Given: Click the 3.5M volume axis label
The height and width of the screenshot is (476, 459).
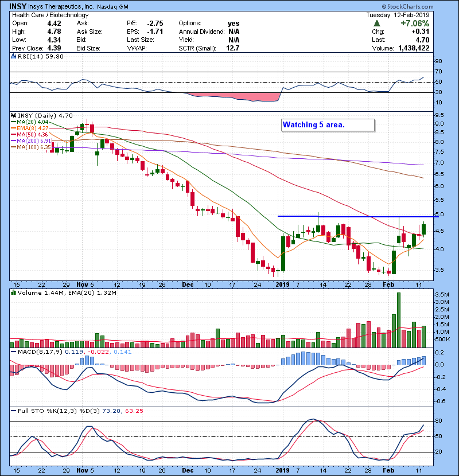Looking at the screenshot, I should point(442,294).
